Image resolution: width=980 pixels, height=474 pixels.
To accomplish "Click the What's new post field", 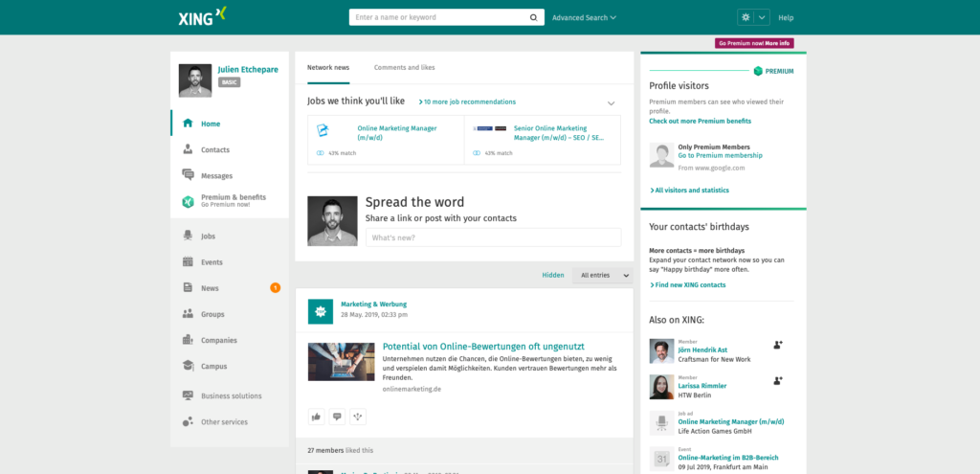I will pyautogui.click(x=493, y=237).
